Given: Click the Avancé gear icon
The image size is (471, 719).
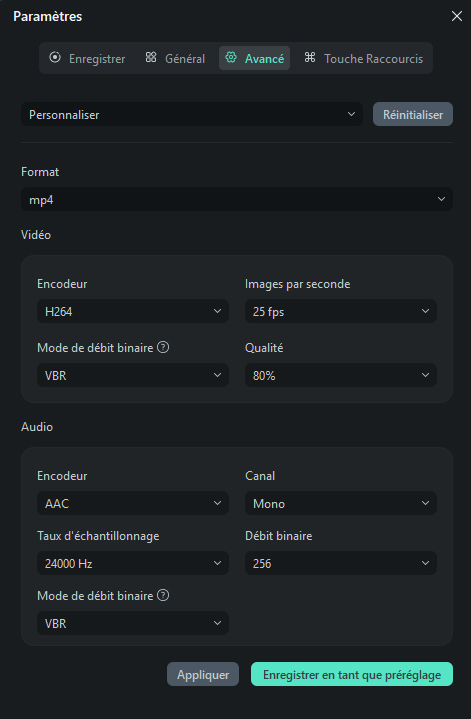Looking at the screenshot, I should pyautogui.click(x=231, y=57).
